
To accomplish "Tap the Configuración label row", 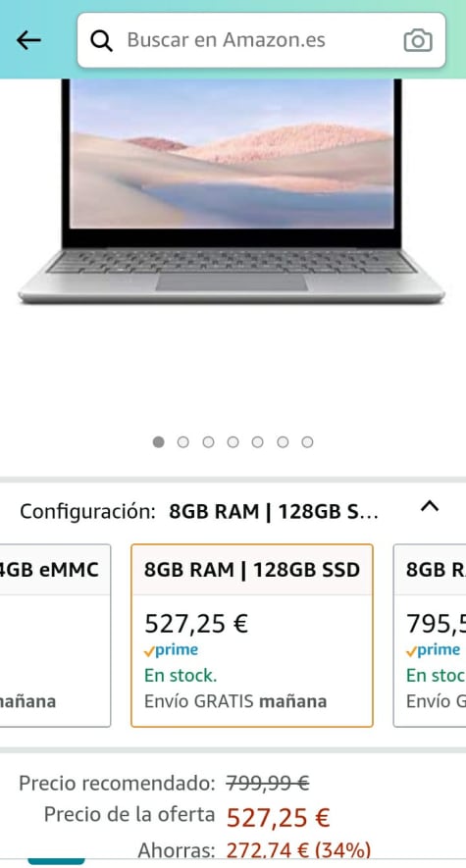I will [x=233, y=512].
